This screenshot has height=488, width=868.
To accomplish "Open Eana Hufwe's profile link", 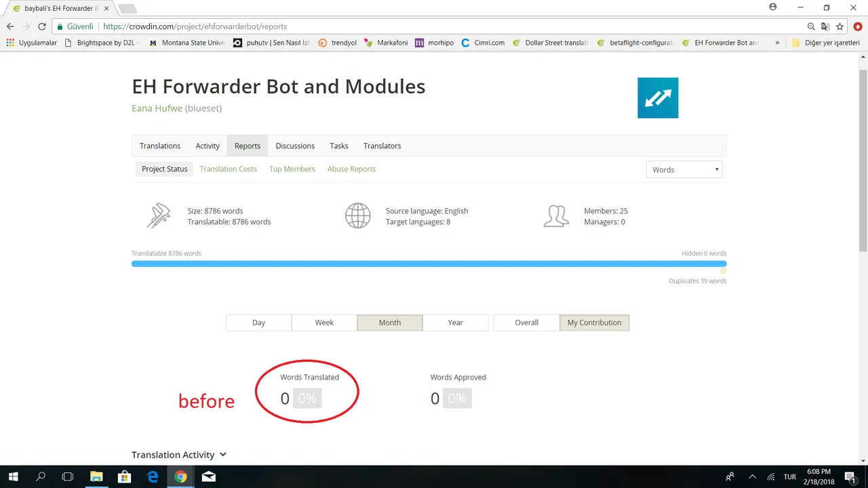I will [157, 108].
